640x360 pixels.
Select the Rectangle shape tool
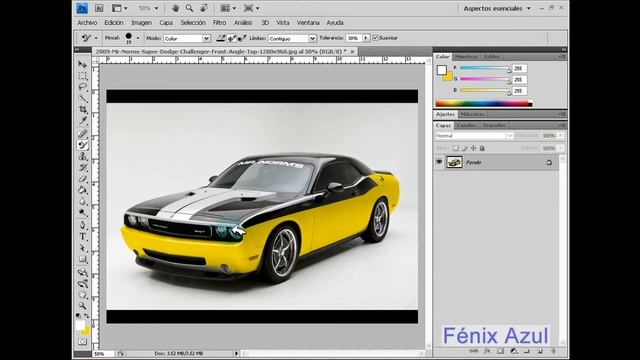click(82, 259)
